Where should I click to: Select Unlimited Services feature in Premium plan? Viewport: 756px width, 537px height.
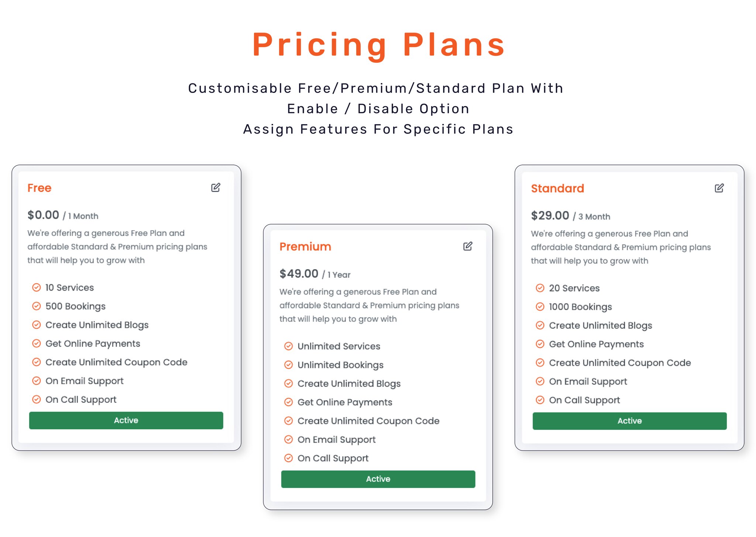point(339,346)
